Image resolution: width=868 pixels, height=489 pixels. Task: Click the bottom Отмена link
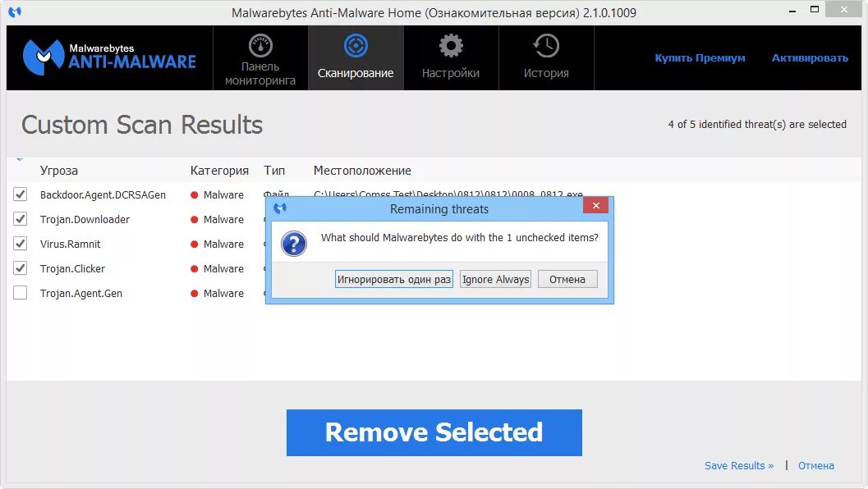coord(816,466)
